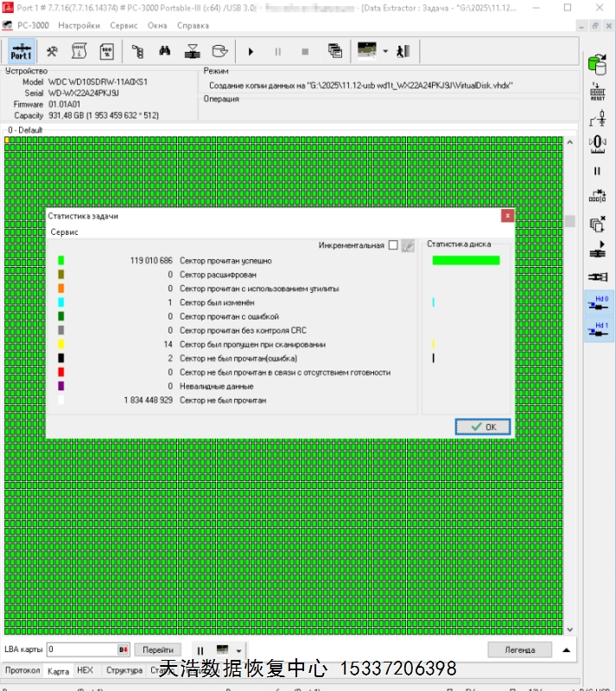
Task: Toggle the Инкрементальная checkbox
Action: click(394, 245)
